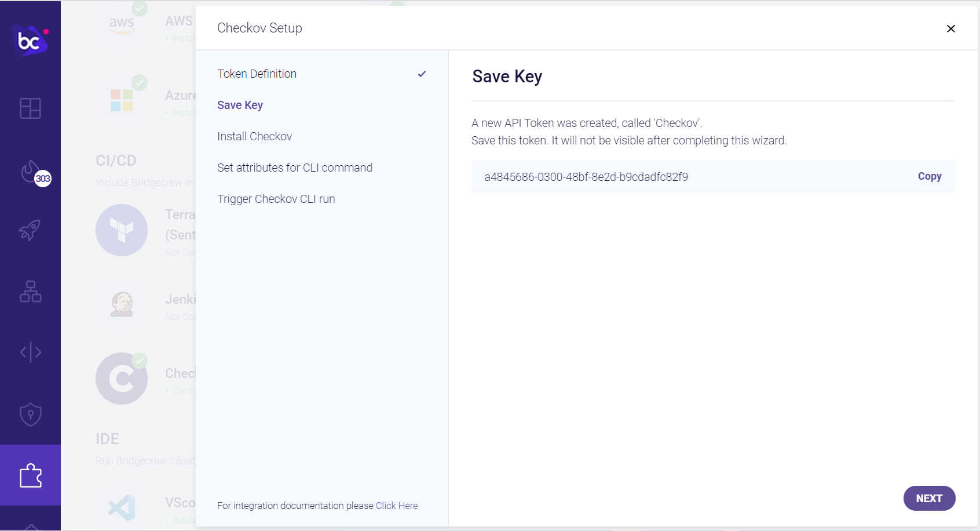This screenshot has height=531, width=980.
Task: Open the Install Checkov step
Action: [x=254, y=136]
